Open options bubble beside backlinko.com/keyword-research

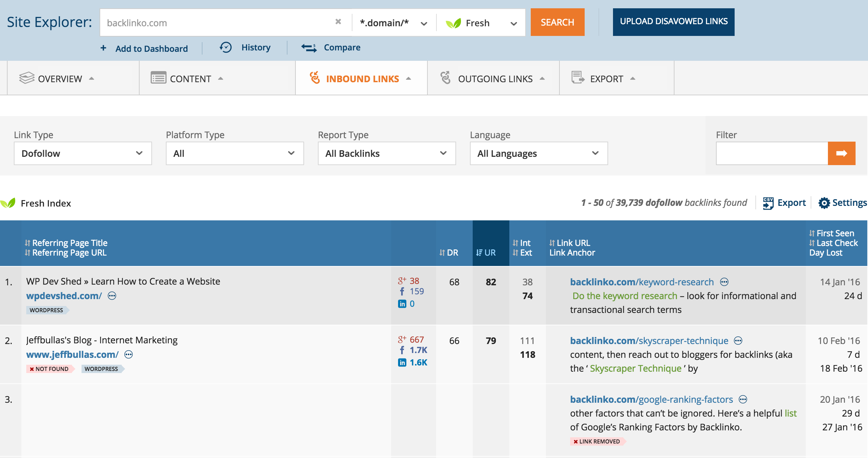pos(724,282)
